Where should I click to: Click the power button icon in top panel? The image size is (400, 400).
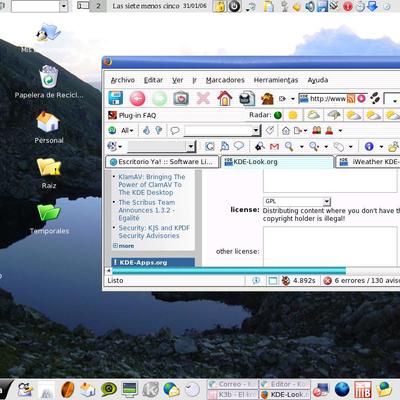(x=235, y=6)
